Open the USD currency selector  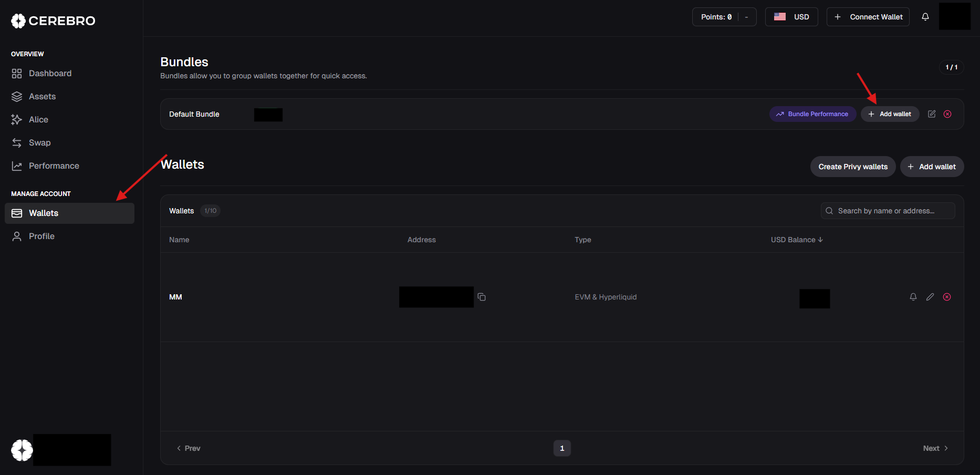(791, 17)
